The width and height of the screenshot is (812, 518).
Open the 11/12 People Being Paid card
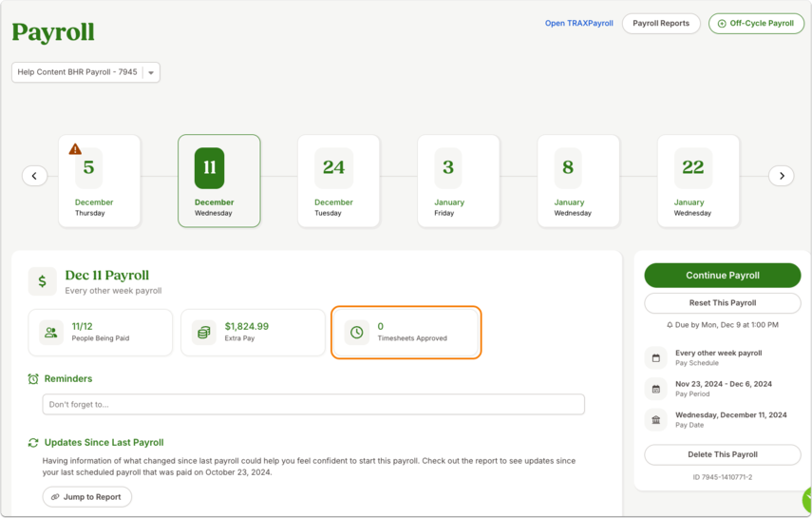coord(101,333)
